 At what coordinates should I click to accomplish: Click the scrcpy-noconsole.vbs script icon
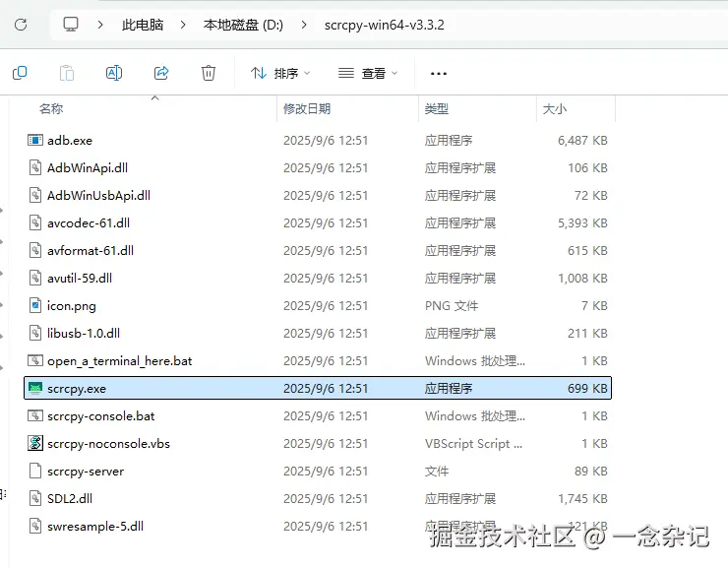click(x=35, y=443)
